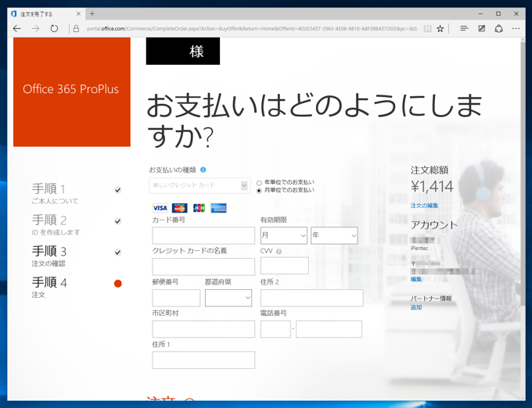This screenshot has width=532, height=408.
Task: Add page to favorites star icon
Action: click(x=440, y=29)
